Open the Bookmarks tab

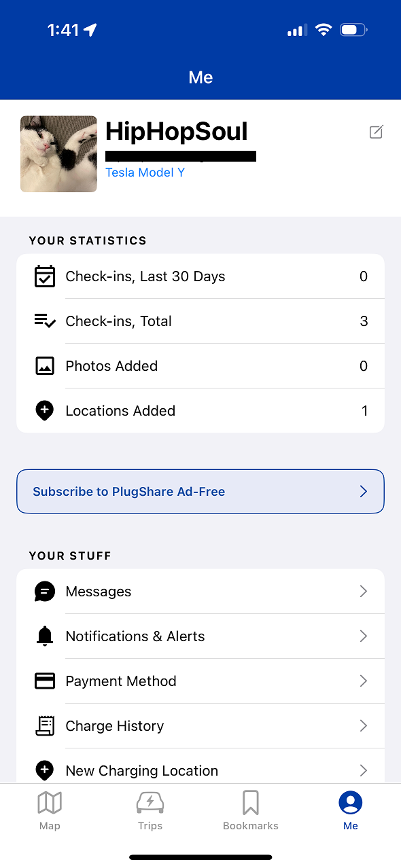[251, 810]
